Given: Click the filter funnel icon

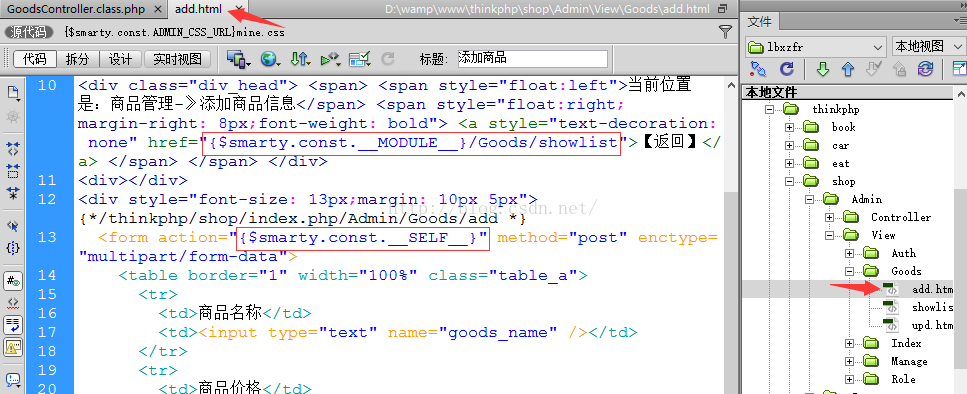Looking at the screenshot, I should pyautogui.click(x=726, y=31).
